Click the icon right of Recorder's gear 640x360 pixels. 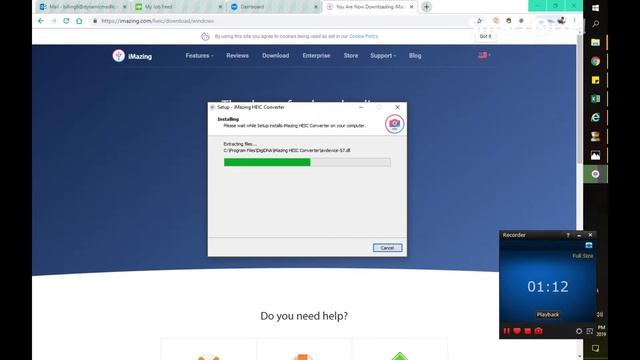pyautogui.click(x=589, y=331)
